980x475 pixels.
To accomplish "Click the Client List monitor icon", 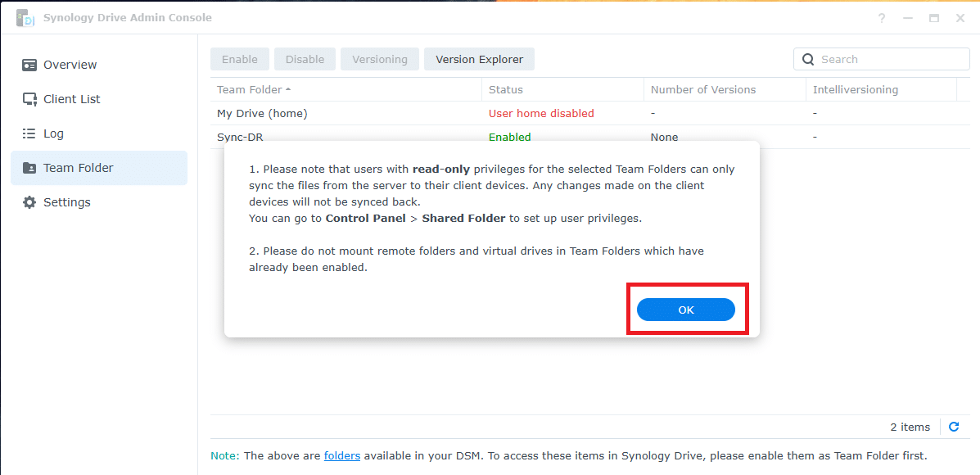I will [x=29, y=99].
